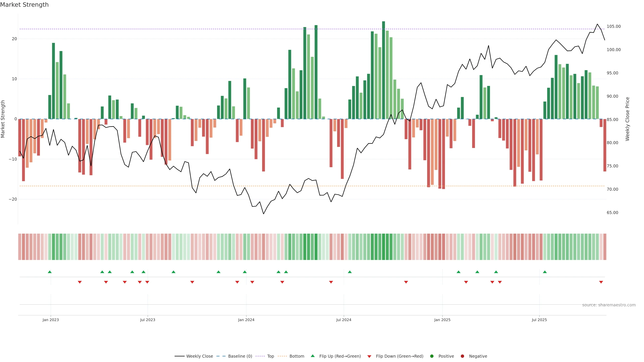Click the 105.00 price axis label

tap(613, 26)
